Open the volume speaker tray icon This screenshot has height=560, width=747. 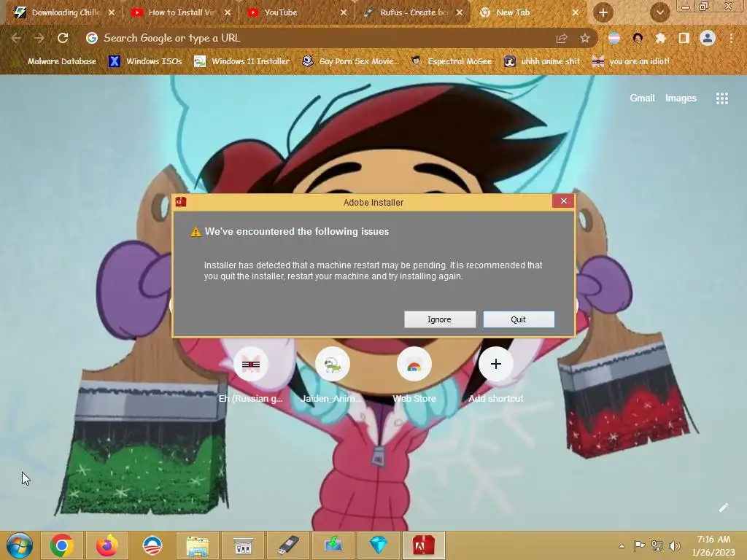pos(675,545)
